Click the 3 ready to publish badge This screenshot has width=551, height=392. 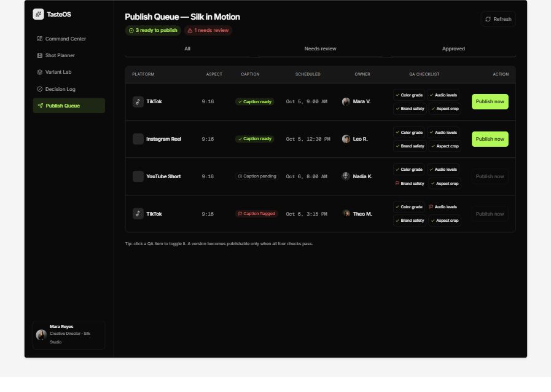click(153, 30)
